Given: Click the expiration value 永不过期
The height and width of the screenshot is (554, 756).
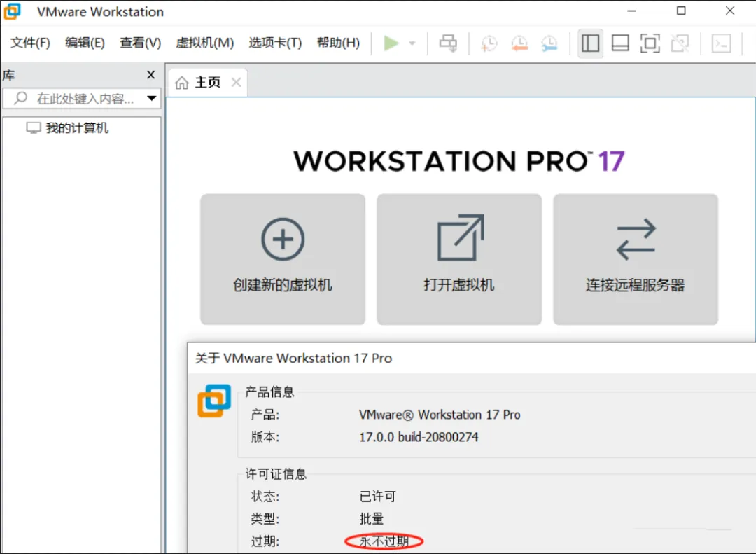Looking at the screenshot, I should 384,541.
